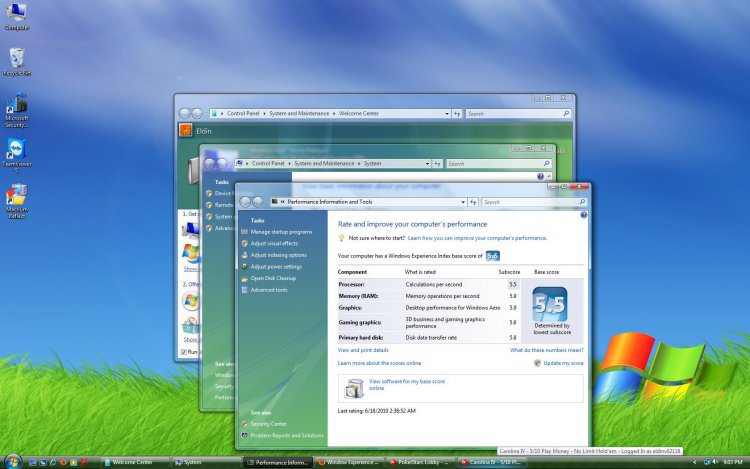Image resolution: width=750 pixels, height=469 pixels.
Task: Click Remote settings shield icon in System window
Action: (209, 205)
